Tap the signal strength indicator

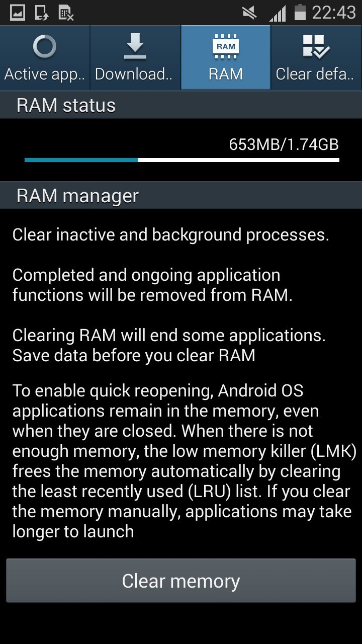point(278,13)
